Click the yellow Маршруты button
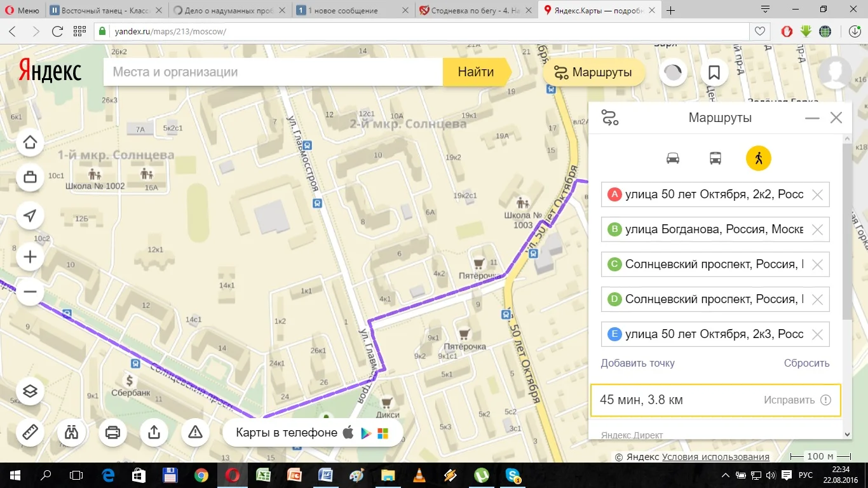The image size is (868, 488). pyautogui.click(x=594, y=72)
